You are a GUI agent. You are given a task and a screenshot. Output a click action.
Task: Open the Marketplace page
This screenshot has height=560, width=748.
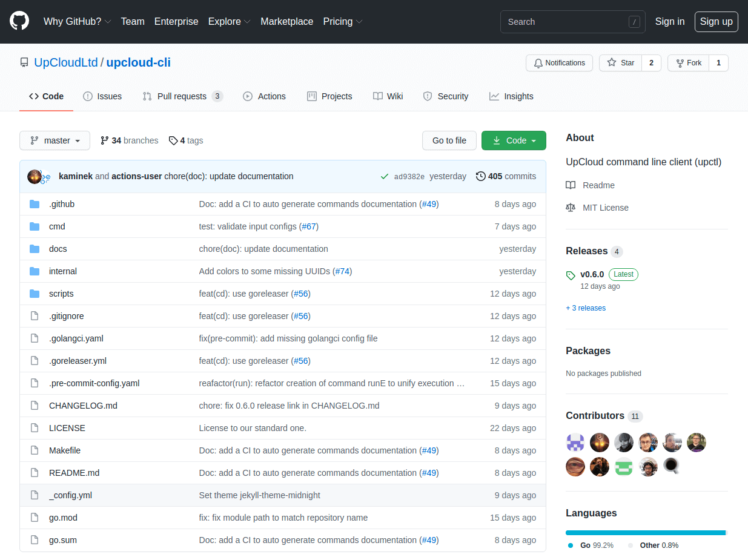pos(287,21)
